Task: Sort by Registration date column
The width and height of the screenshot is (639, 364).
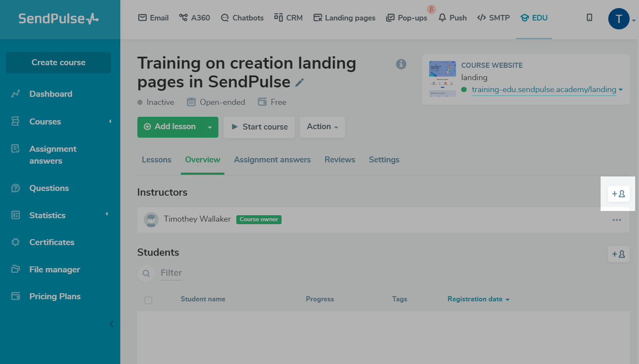Action: click(479, 299)
